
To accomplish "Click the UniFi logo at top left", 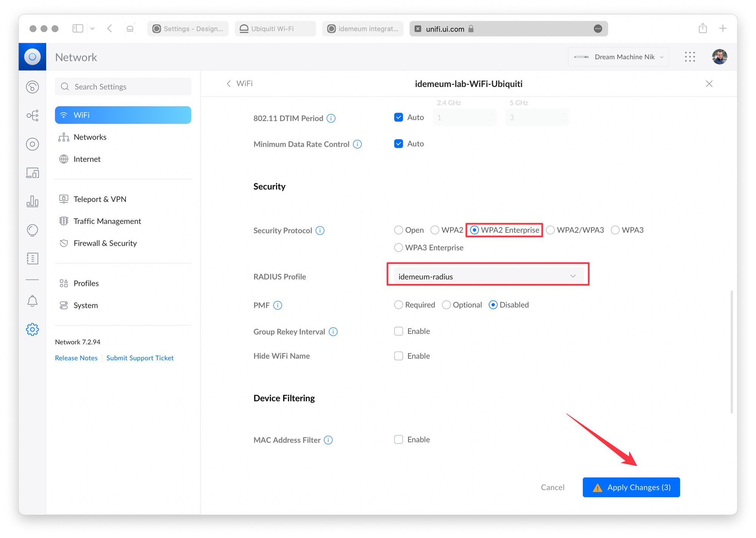I will pos(33,57).
